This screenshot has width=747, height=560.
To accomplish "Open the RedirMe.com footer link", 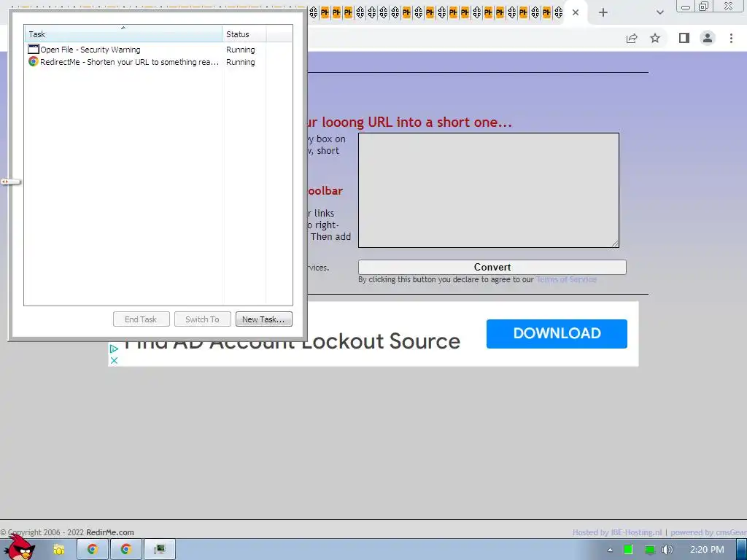I will [110, 532].
